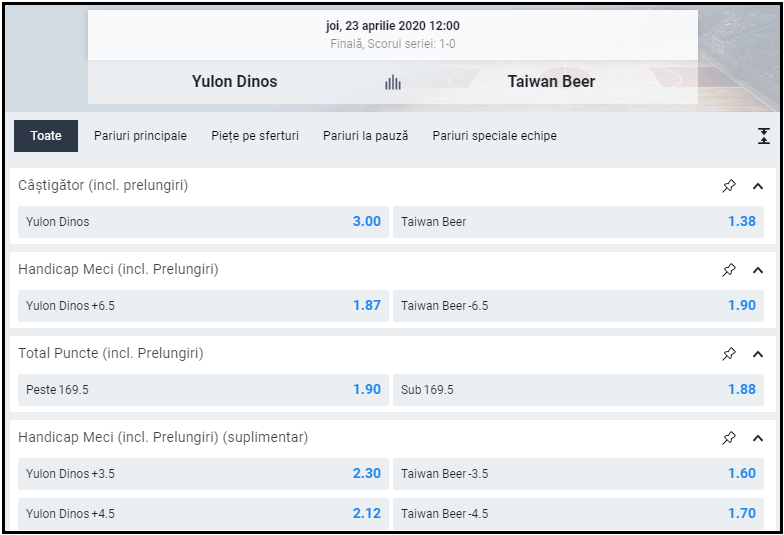
Task: Pin the Câștigător (incl. prelungiri) market
Action: pyautogui.click(x=729, y=186)
